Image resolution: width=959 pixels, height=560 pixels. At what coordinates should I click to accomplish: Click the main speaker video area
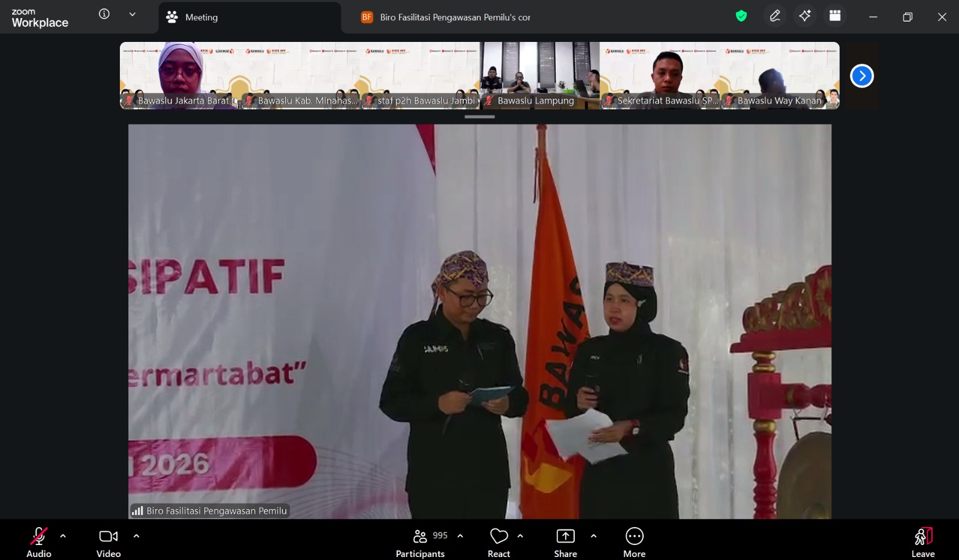click(x=479, y=321)
